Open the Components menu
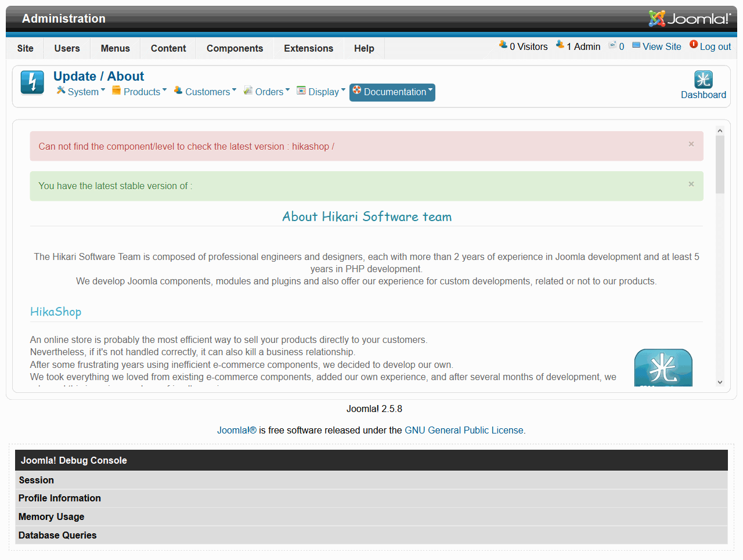Screen dimensions: 743x560 click(x=235, y=48)
